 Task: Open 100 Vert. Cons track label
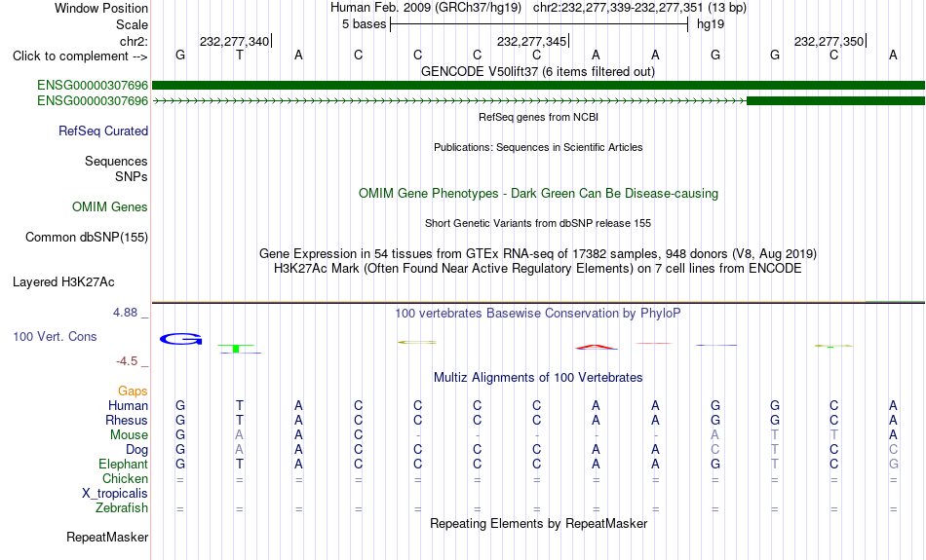coord(55,336)
